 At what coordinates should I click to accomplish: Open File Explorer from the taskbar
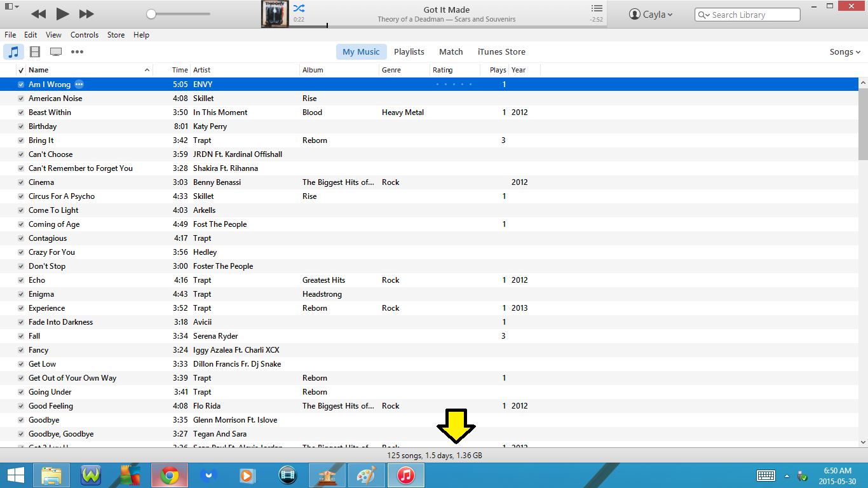click(x=51, y=475)
